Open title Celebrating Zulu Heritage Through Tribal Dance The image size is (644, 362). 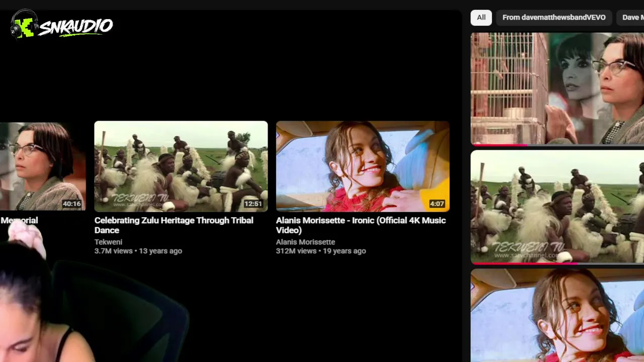pos(174,225)
